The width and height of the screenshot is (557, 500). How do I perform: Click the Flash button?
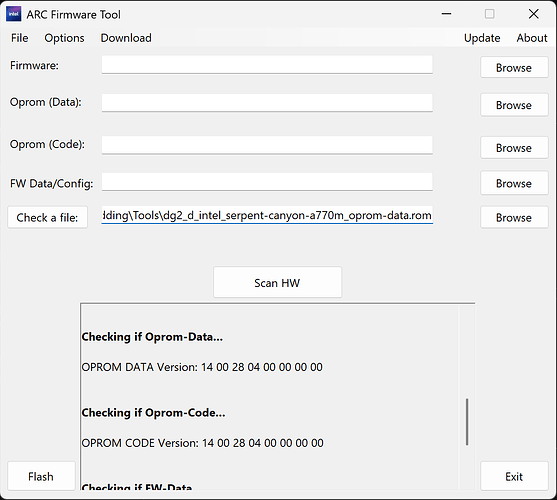[x=41, y=476]
